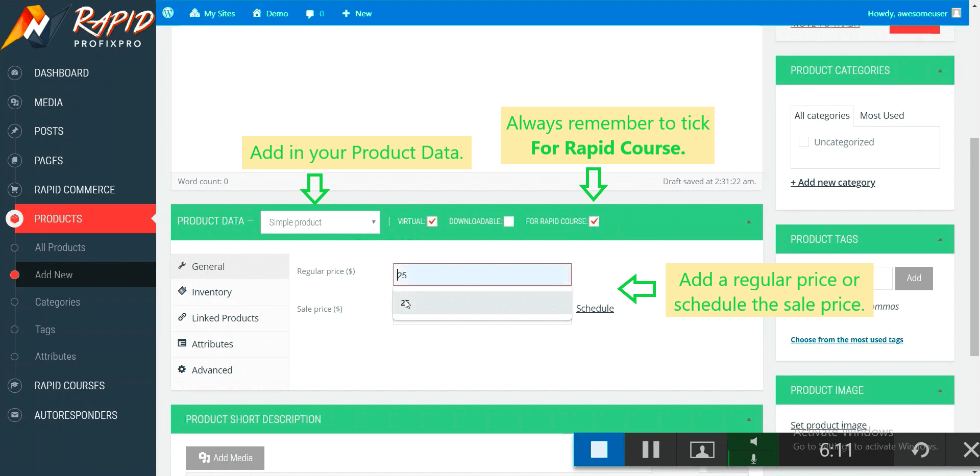Click the Dashboard sidebar icon
Screen dimensions: 980x476
tap(15, 73)
